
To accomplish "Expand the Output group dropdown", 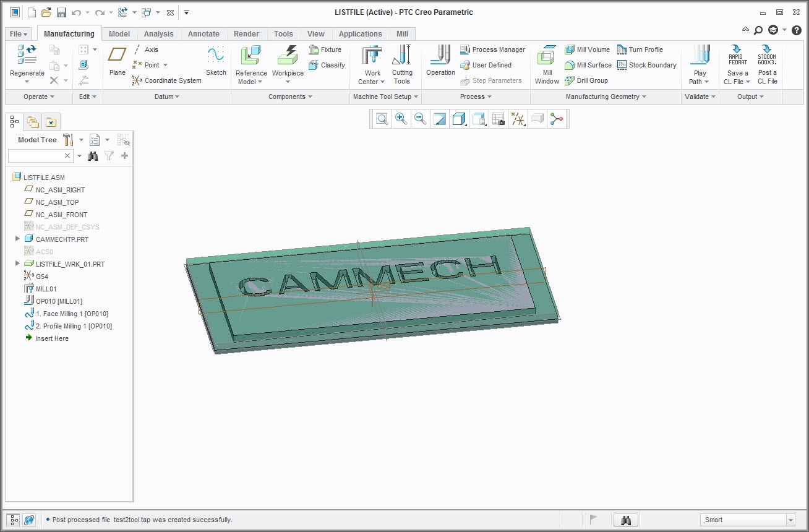I will point(750,97).
